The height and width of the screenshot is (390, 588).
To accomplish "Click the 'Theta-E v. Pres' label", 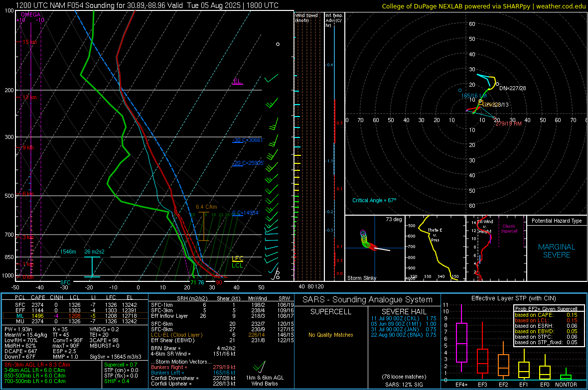I will [x=435, y=235].
